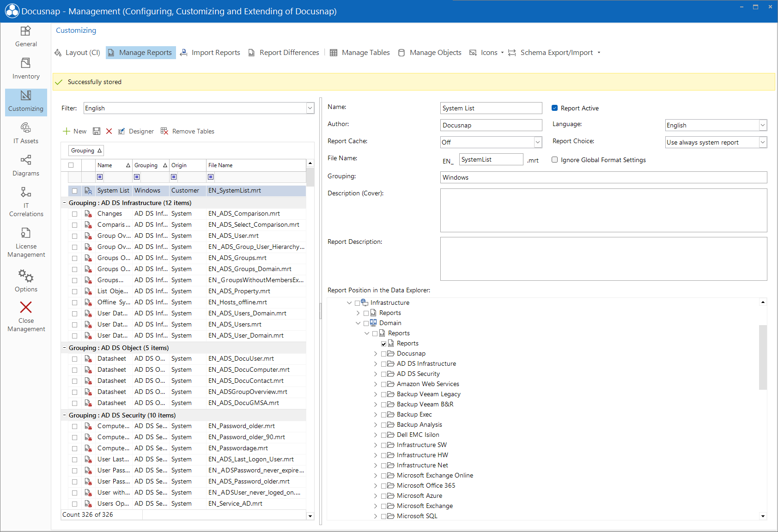This screenshot has width=778, height=532.
Task: Click scrollbar thumb of Data Explorer tree
Action: click(763, 357)
